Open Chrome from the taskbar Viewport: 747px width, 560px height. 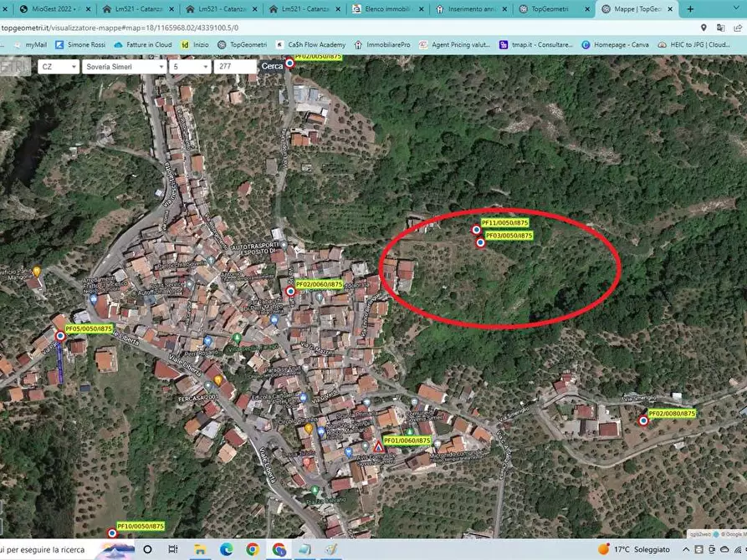[253, 549]
